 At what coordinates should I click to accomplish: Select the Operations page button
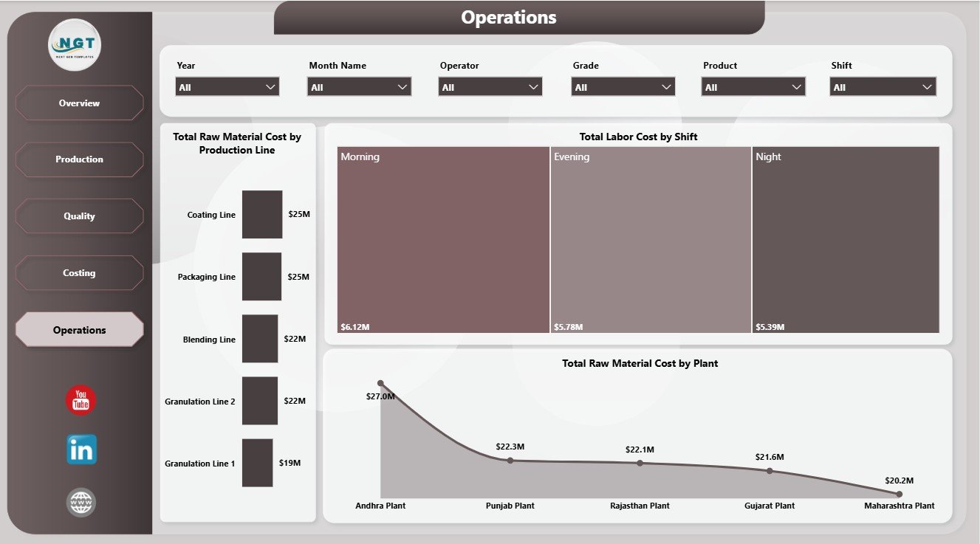[79, 330]
